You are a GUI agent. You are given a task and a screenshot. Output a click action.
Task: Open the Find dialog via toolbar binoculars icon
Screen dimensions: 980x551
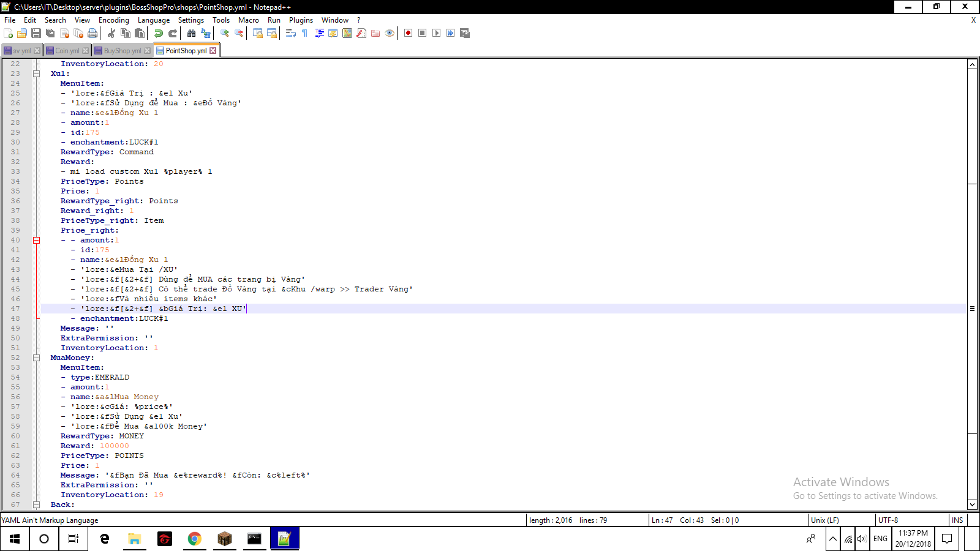191,34
